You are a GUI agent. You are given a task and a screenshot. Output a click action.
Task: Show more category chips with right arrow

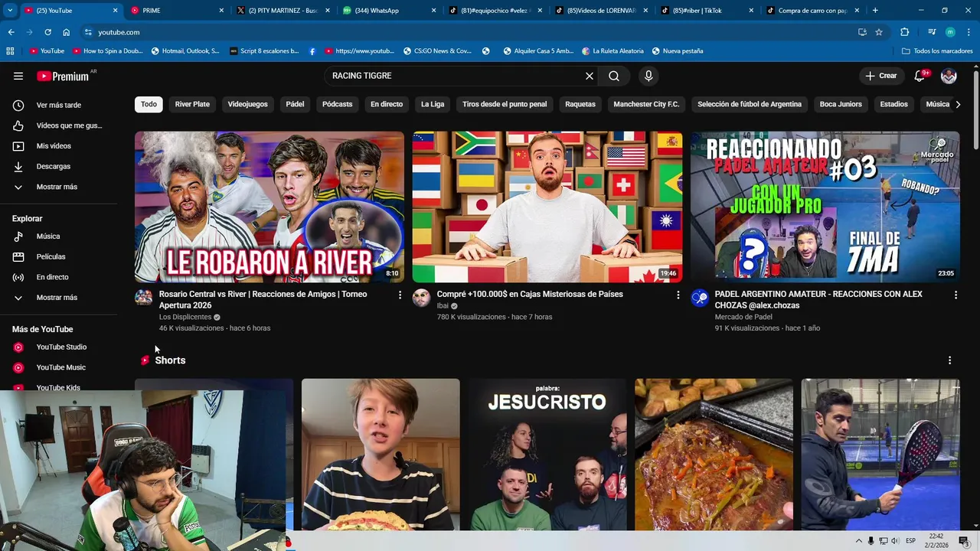(958, 104)
